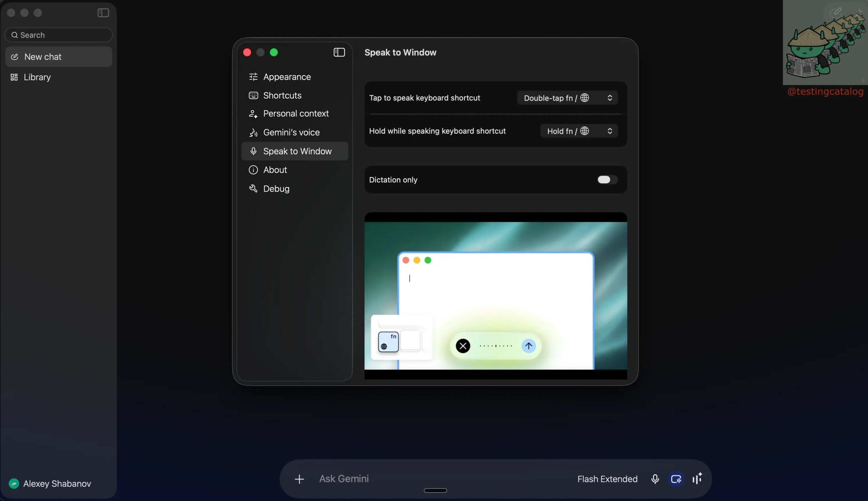The width and height of the screenshot is (868, 501).
Task: Open the About settings tab
Action: pos(295,170)
